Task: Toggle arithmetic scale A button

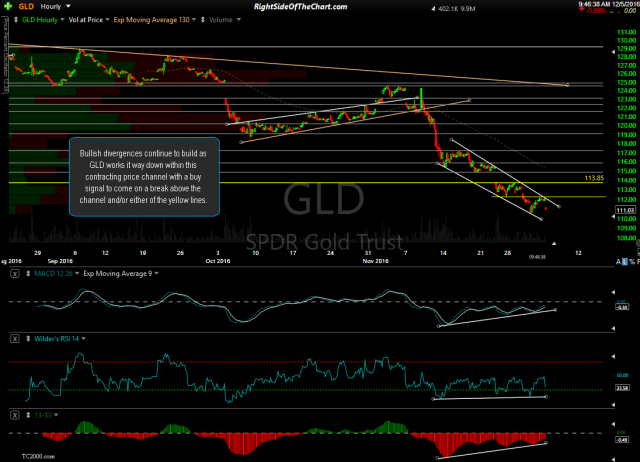Action: coord(619,262)
